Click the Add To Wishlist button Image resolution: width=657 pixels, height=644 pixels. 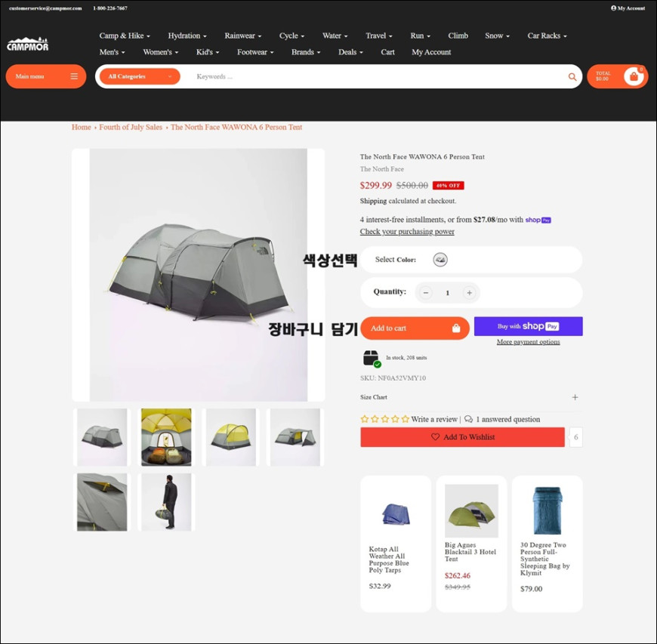(463, 437)
